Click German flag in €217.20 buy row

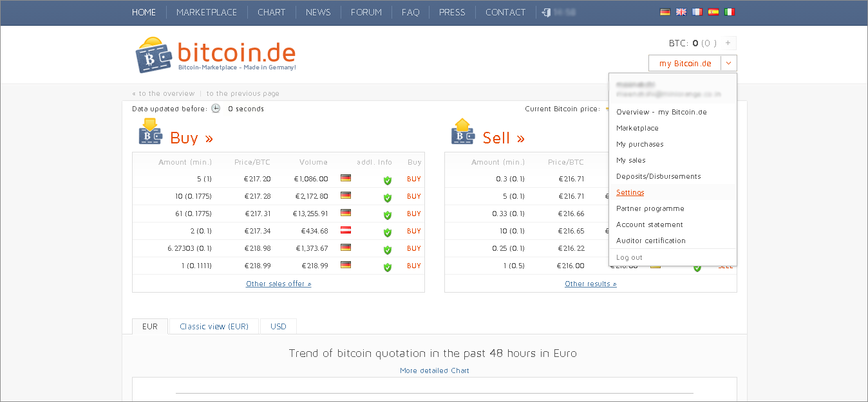346,178
